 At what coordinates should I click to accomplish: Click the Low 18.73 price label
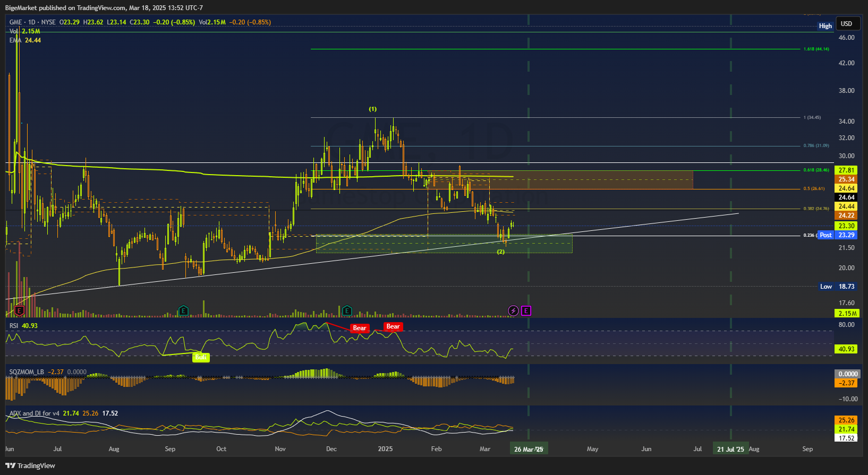click(838, 287)
